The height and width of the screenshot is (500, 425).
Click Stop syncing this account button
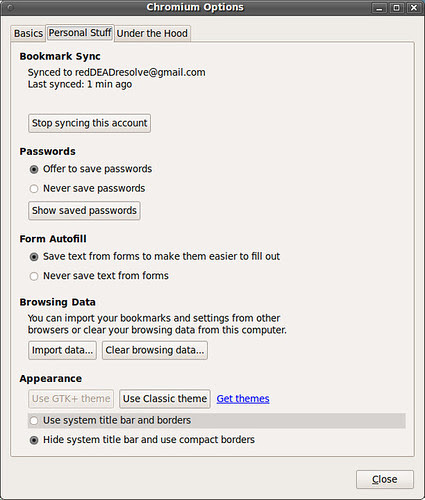[89, 123]
